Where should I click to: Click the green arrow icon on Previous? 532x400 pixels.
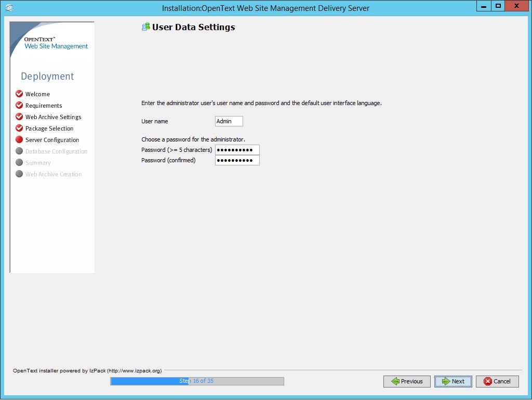(x=395, y=381)
